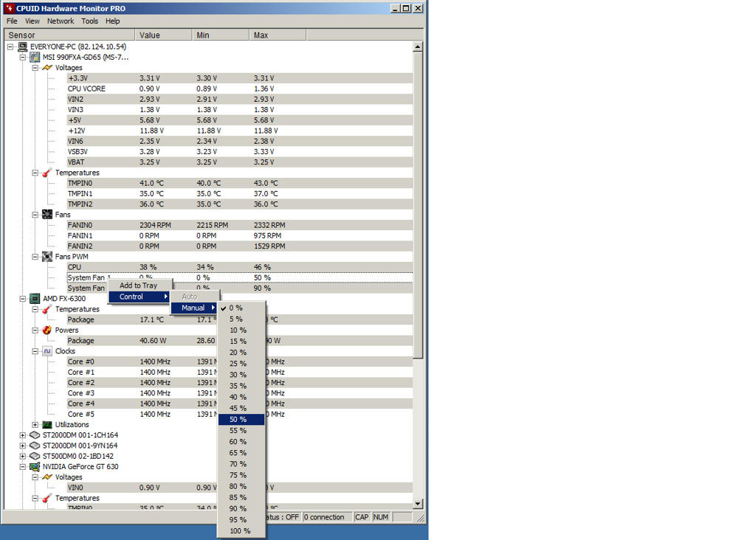The image size is (756, 540).
Task: Choose 10 % fan speed
Action: tap(241, 330)
